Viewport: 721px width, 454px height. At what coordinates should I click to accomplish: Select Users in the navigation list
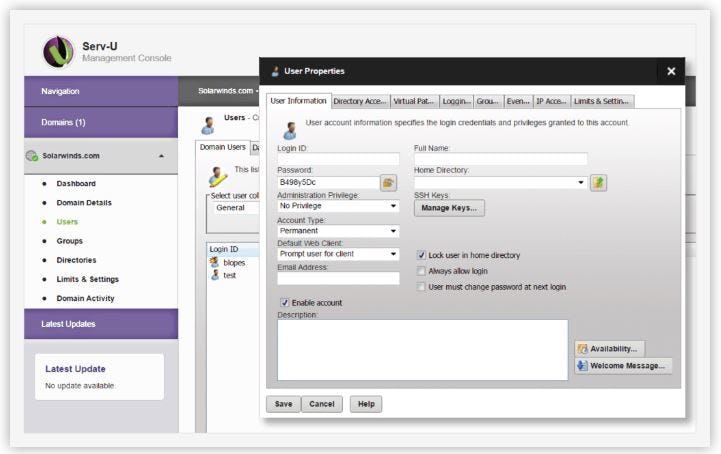pos(67,222)
